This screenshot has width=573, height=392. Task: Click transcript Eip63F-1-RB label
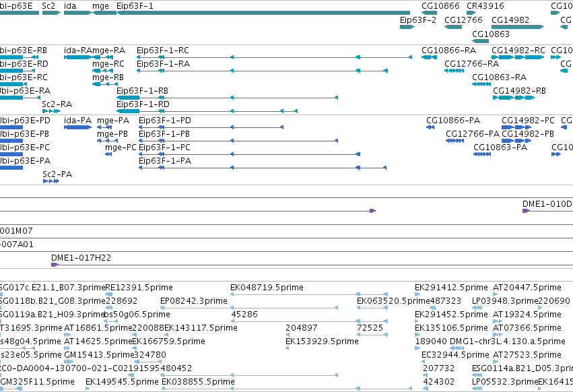[x=143, y=91]
